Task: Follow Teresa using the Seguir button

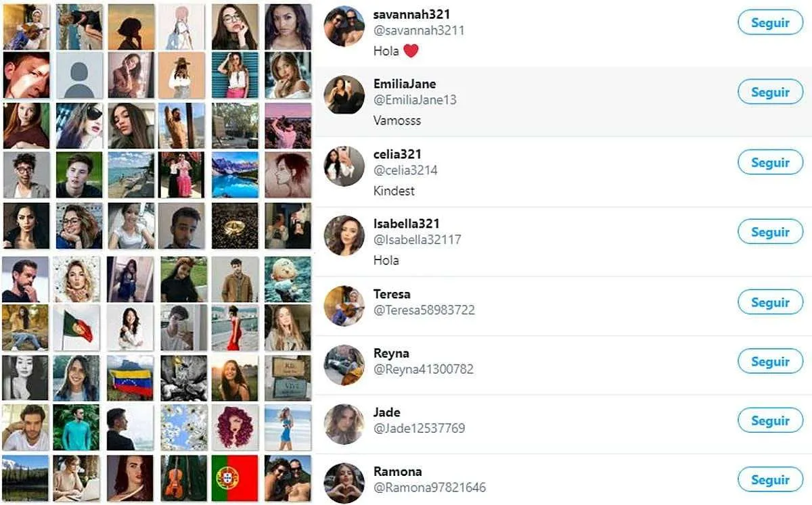Action: pos(770,302)
